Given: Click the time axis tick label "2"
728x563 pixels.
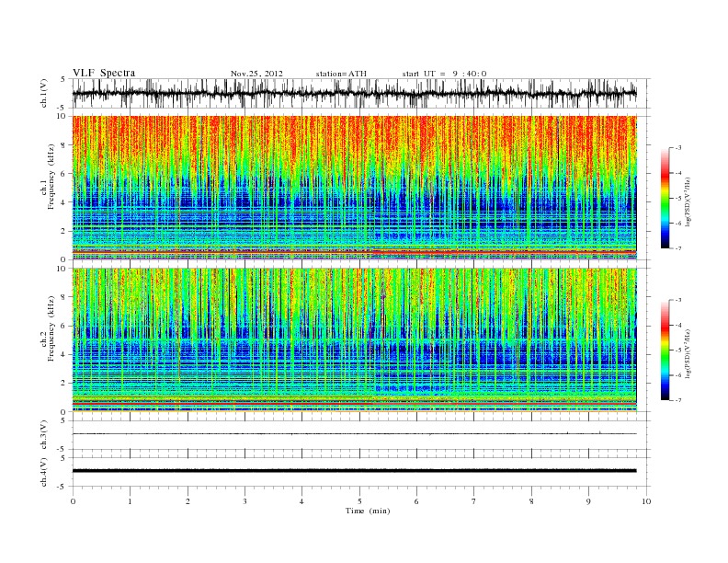Looking at the screenshot, I should point(188,501).
